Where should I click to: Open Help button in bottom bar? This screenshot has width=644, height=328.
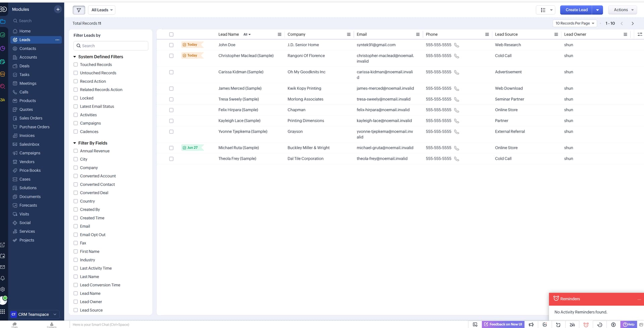tap(629, 324)
